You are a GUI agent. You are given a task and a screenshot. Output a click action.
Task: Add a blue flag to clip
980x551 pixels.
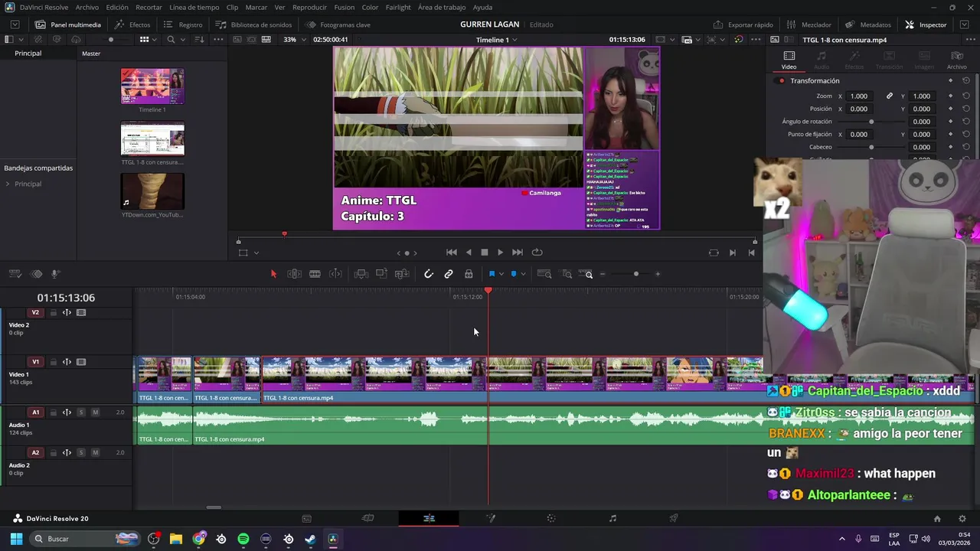[492, 274]
